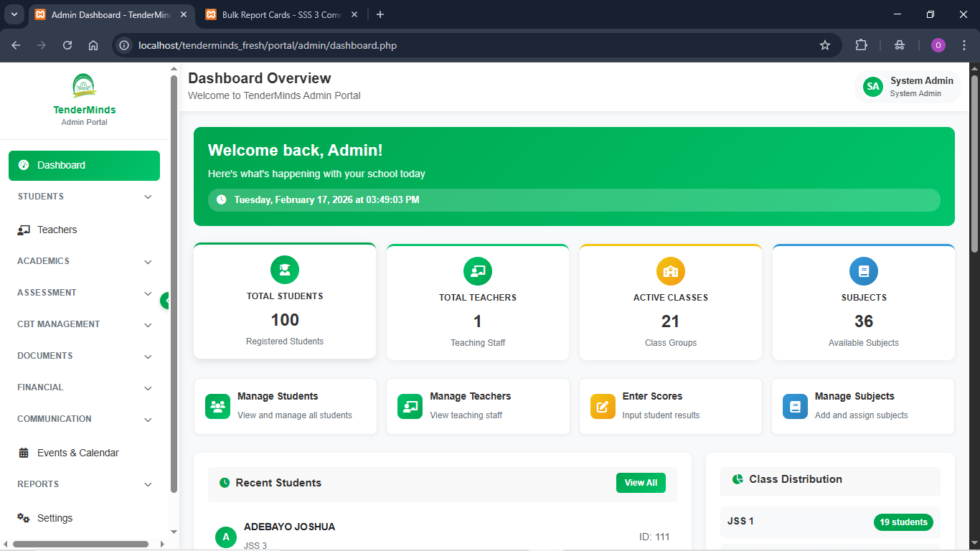Screen dimensions: 980x551
Task: Click the Events & Calendar icon
Action: tap(24, 452)
